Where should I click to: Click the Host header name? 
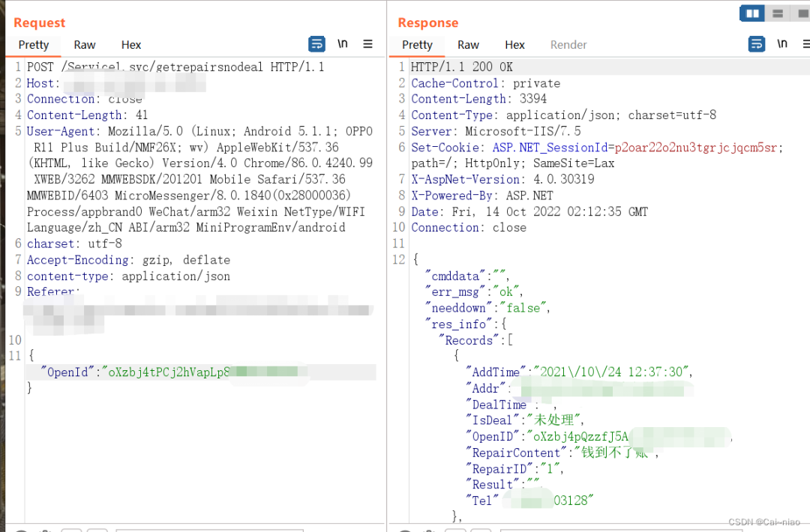coord(40,83)
